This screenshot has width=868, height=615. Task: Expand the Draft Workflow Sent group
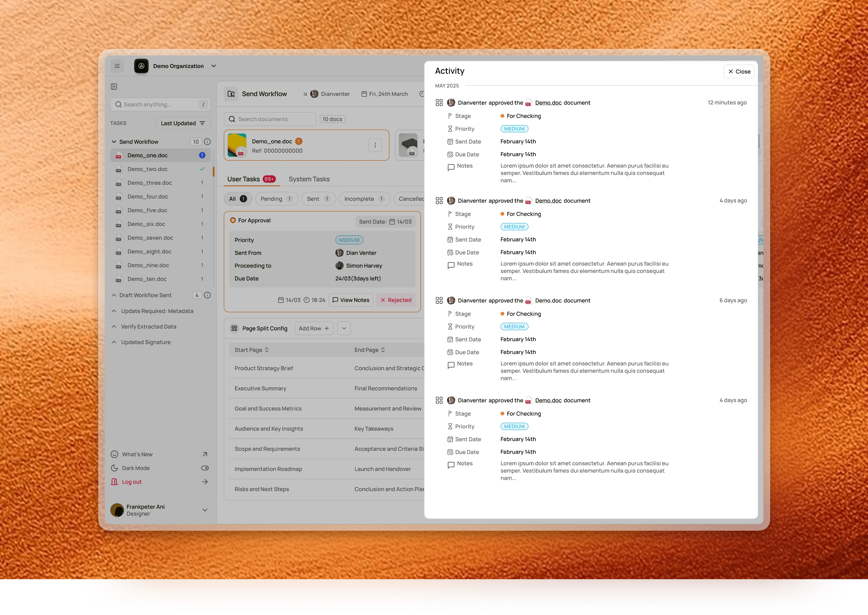[114, 295]
